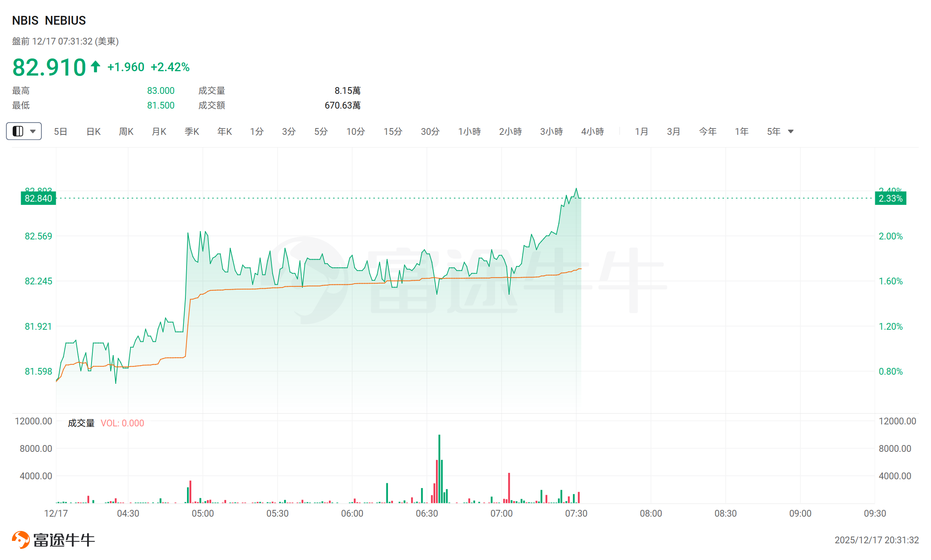Select the 月K period
The width and height of the screenshot is (931, 560).
point(159,132)
